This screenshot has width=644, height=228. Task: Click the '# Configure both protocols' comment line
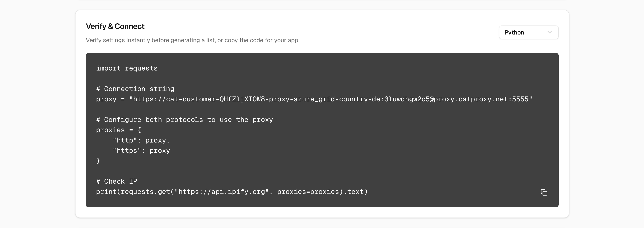pos(184,120)
